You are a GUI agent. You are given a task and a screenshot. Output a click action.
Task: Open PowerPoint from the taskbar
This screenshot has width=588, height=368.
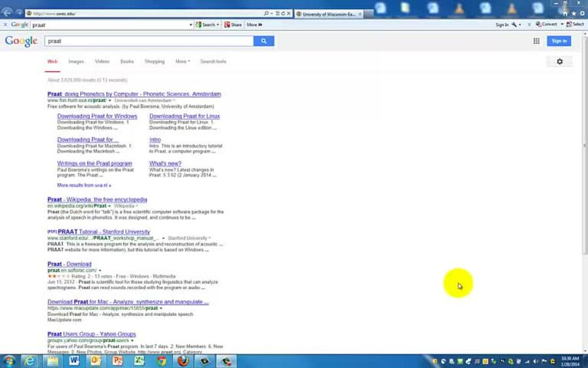click(x=118, y=361)
